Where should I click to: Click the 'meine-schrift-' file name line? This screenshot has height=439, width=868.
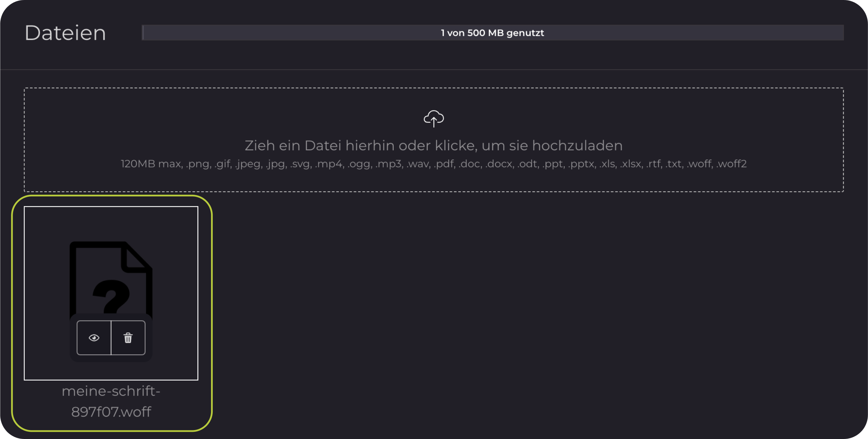pyautogui.click(x=111, y=391)
